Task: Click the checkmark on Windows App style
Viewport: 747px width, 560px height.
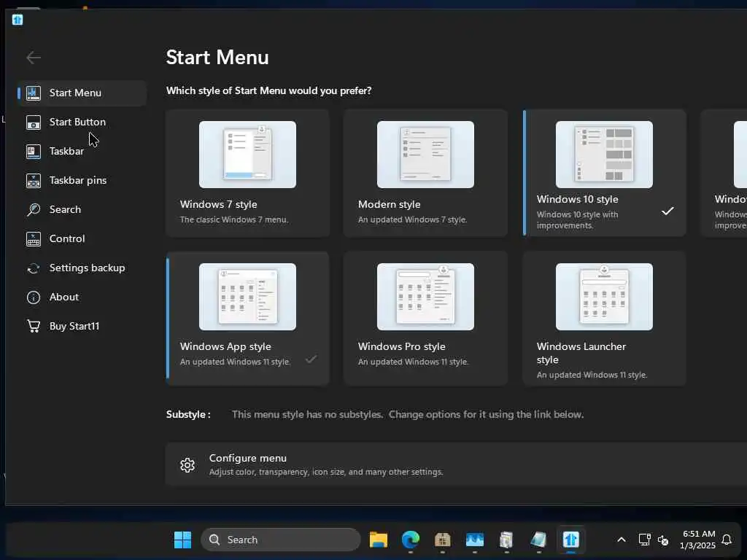Action: coord(311,359)
